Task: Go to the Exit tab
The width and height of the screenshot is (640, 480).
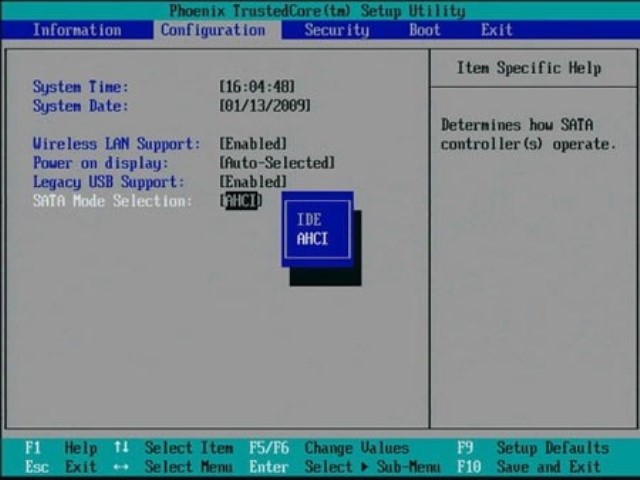Action: (x=496, y=30)
